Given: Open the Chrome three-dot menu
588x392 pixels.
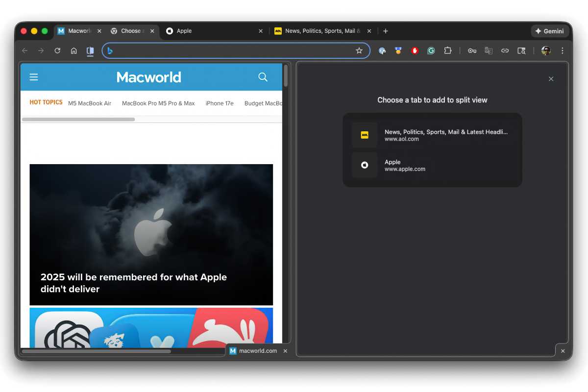Looking at the screenshot, I should pyautogui.click(x=563, y=50).
